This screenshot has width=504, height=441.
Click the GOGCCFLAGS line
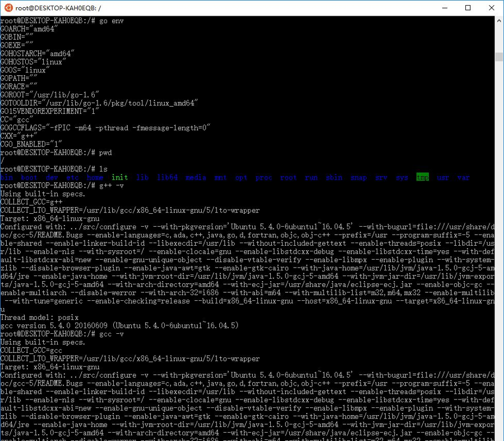(x=105, y=128)
